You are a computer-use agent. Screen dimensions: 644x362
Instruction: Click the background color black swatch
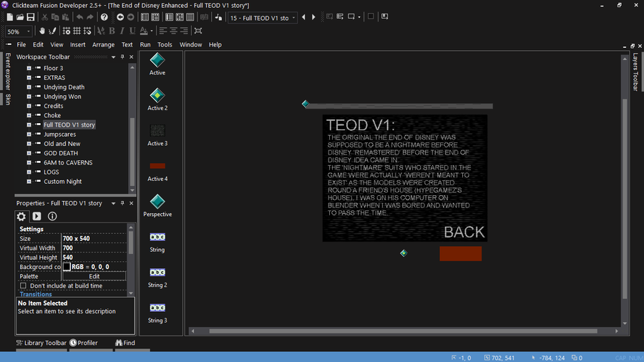coord(67,267)
